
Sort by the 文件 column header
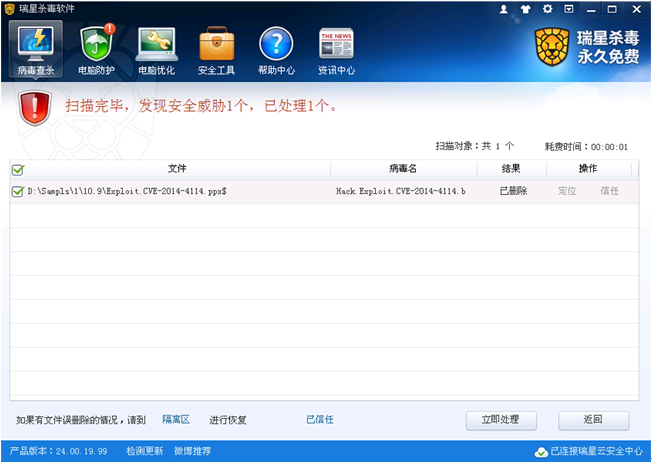point(177,168)
